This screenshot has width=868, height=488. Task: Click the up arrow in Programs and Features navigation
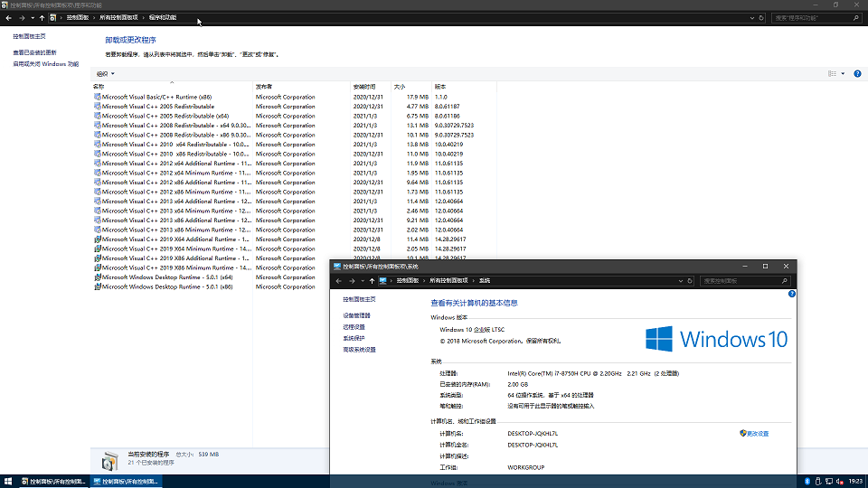coord(42,17)
